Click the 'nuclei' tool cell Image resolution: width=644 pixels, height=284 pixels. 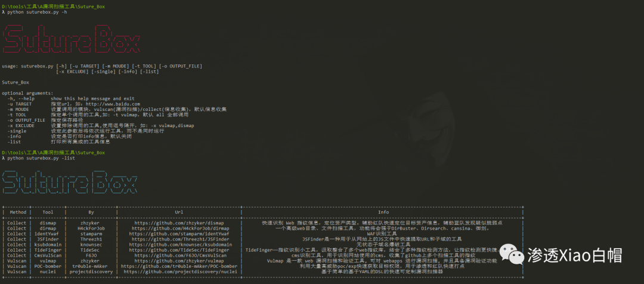[48, 271]
